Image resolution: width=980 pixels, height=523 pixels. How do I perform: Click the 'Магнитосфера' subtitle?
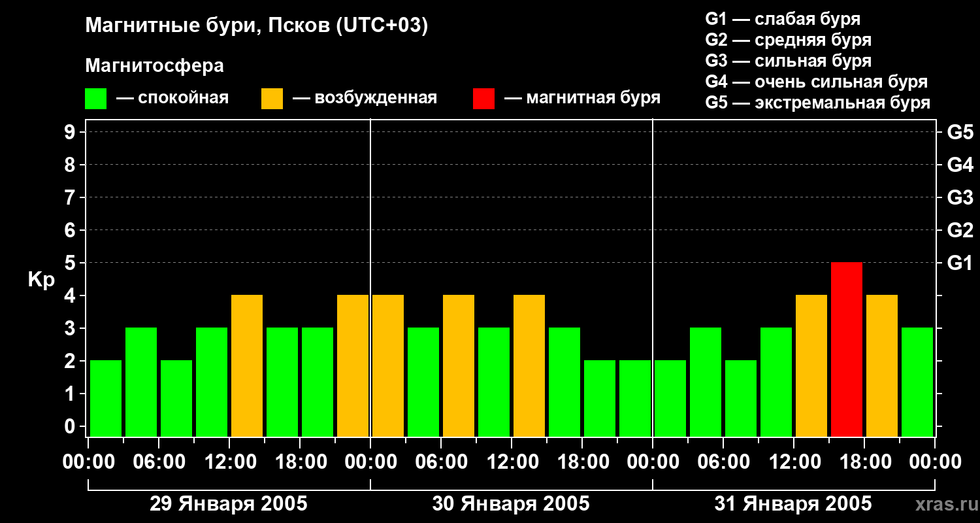(x=154, y=66)
